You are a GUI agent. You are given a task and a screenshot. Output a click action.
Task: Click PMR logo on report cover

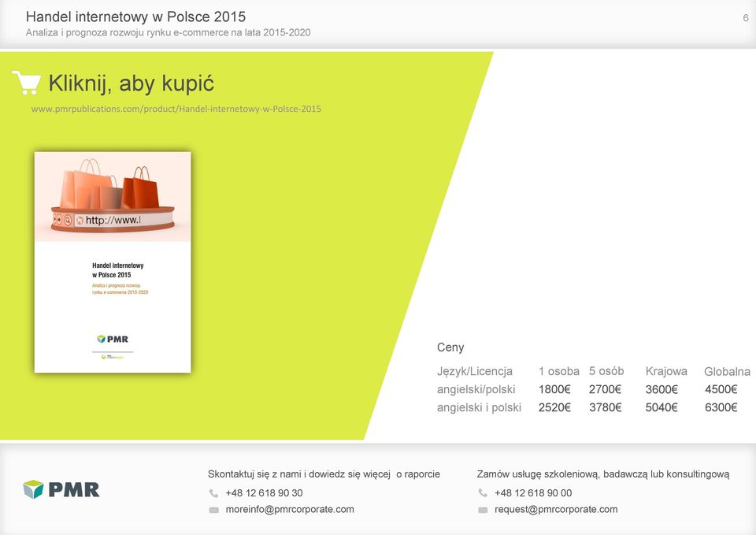113,339
